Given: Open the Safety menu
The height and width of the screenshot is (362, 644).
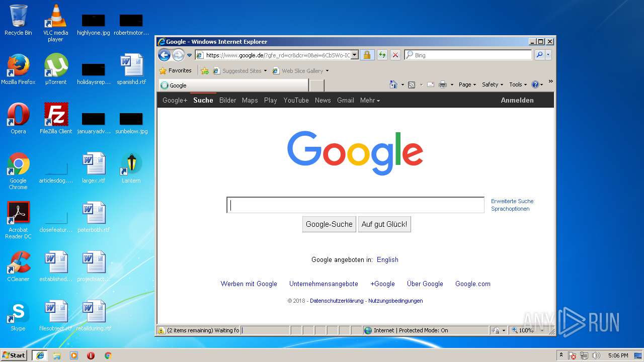Looking at the screenshot, I should [x=493, y=84].
